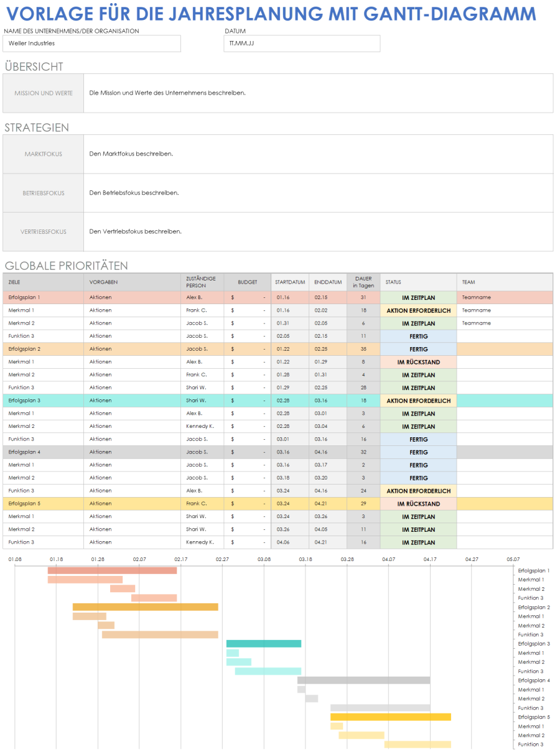Screen dimensions: 560x752
Task: Click the "Den Betriebsfokus beschreiben." cell
Action: 318,193
